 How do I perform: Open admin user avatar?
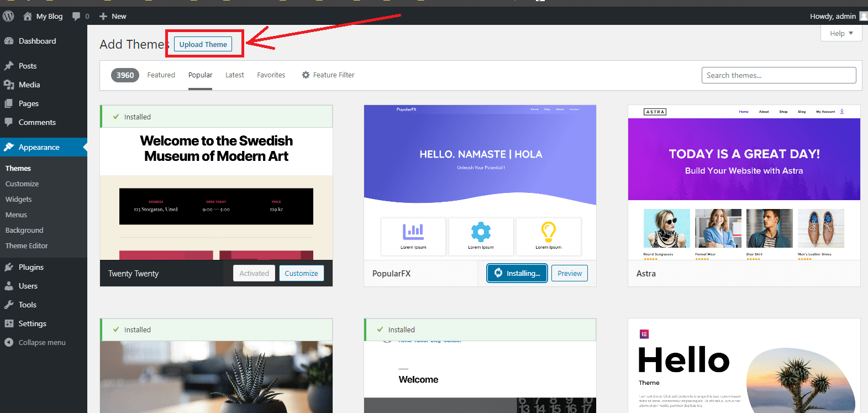(864, 16)
